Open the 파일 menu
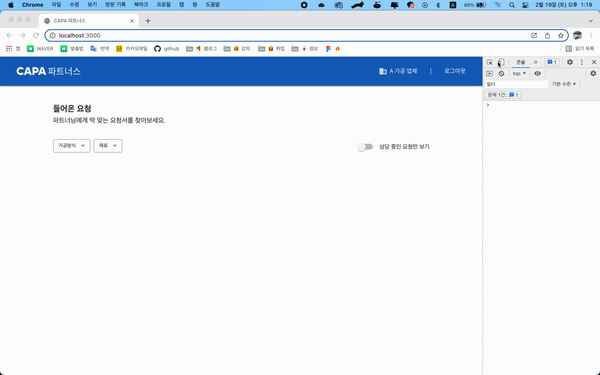This screenshot has height=375, width=600. [56, 5]
